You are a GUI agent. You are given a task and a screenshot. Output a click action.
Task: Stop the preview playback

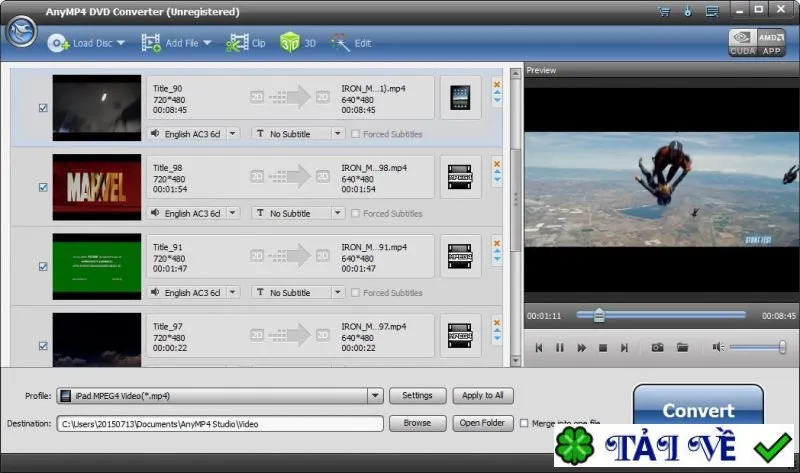603,348
